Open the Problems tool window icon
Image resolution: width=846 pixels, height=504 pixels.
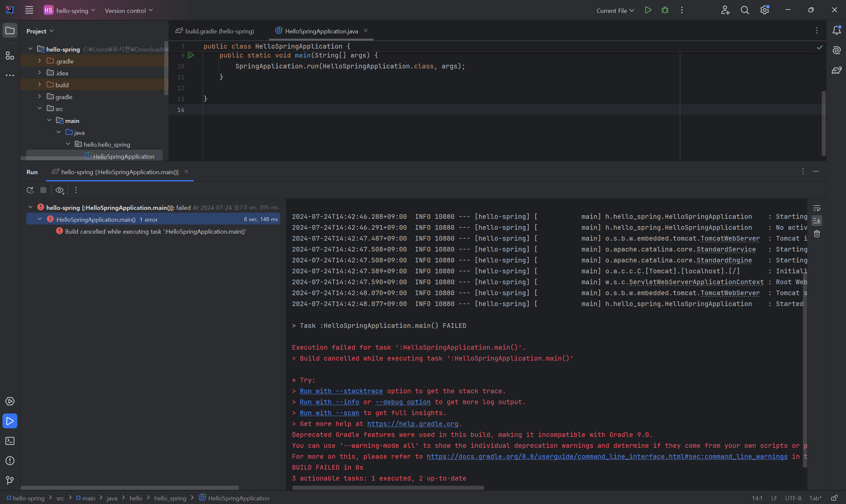tap(10, 460)
